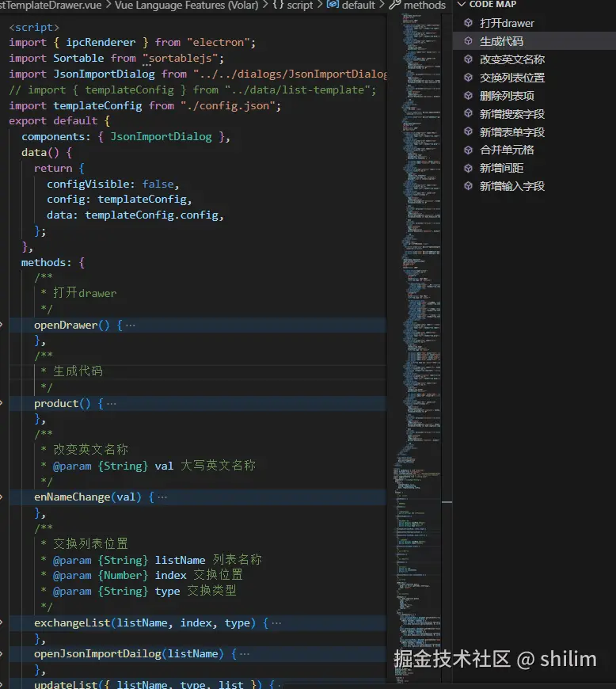This screenshot has height=689, width=616.
Task: Click cube icon beside 新增输入字段
Action: point(469,186)
